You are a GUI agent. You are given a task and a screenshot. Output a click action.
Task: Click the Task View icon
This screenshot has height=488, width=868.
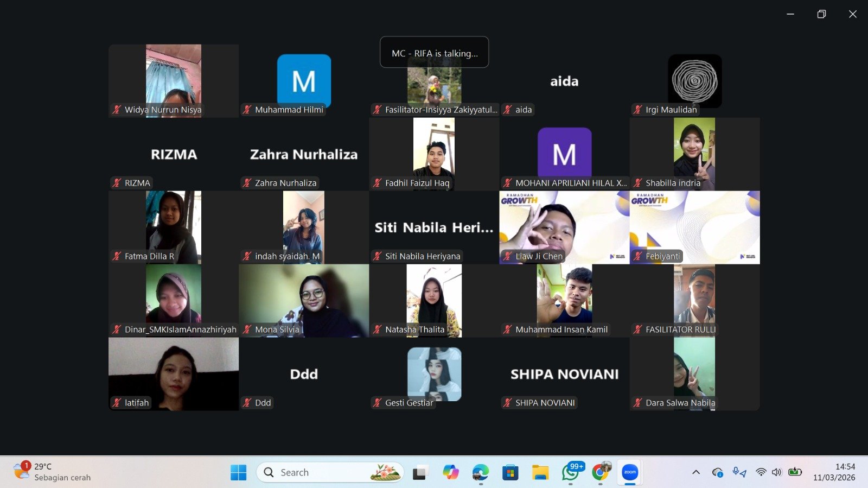pyautogui.click(x=420, y=473)
